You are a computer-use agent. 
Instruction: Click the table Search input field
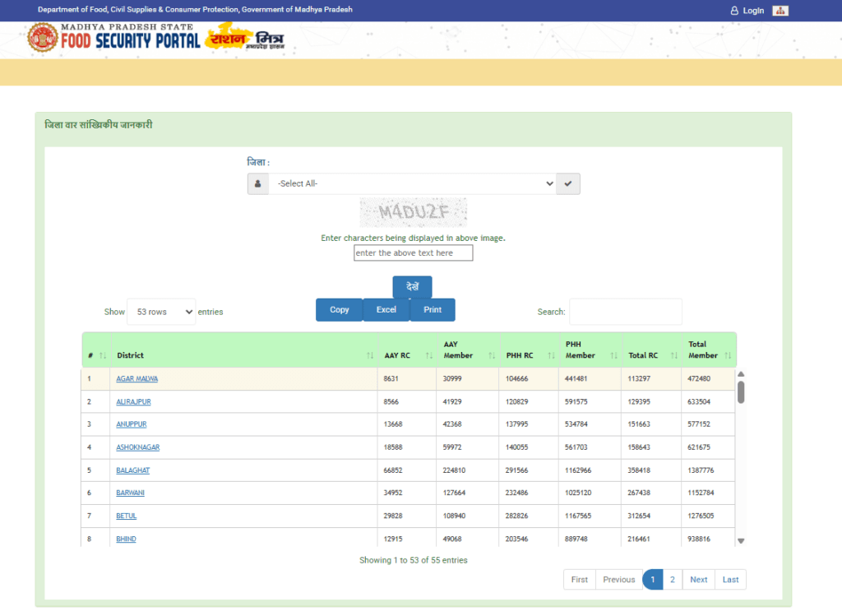[x=626, y=312]
